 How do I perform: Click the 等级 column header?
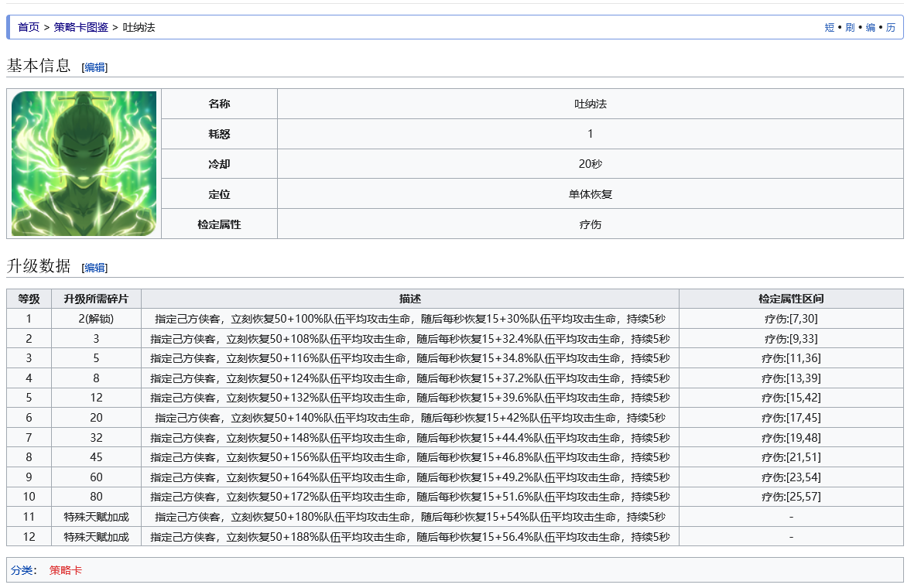(29, 299)
